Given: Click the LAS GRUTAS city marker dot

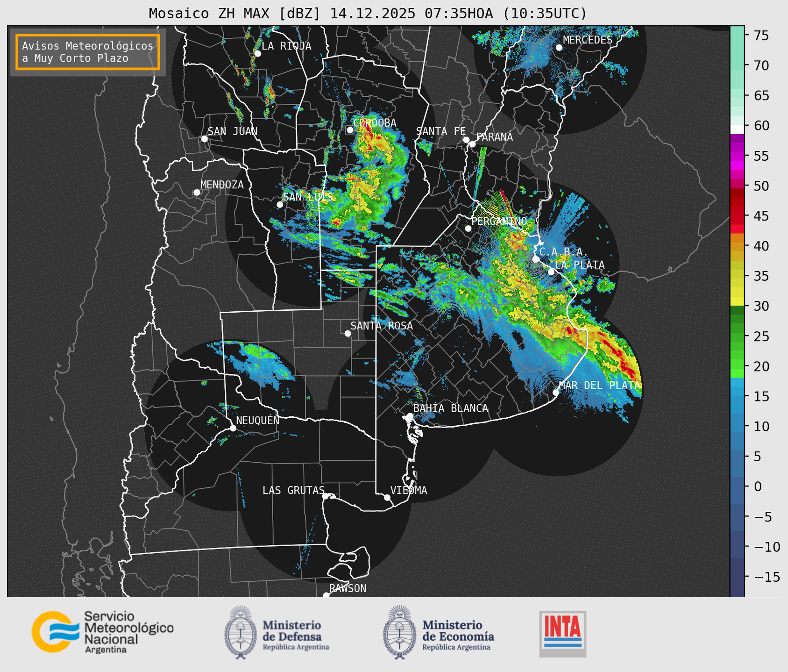Looking at the screenshot, I should 326,496.
